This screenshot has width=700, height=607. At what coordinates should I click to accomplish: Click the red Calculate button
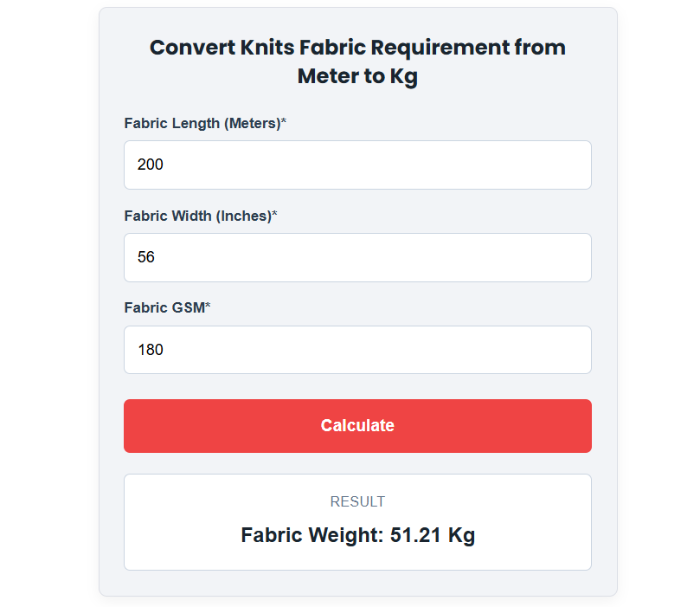[x=357, y=426]
